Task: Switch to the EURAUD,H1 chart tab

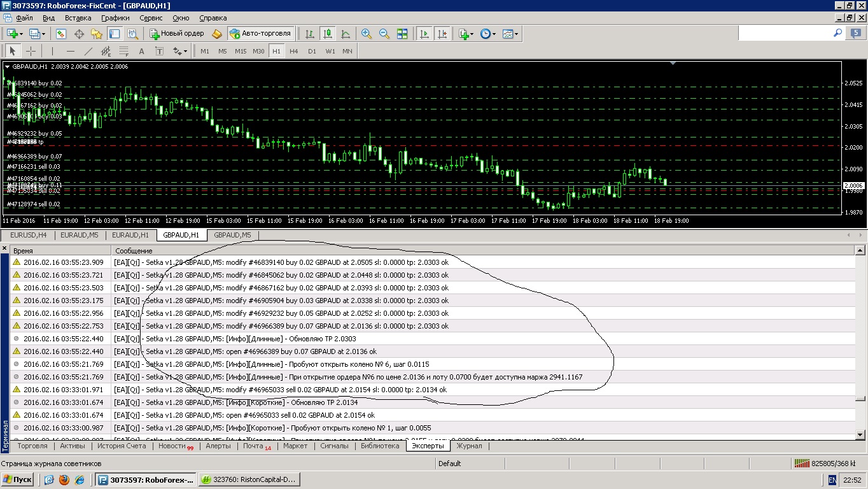Action: click(x=130, y=235)
